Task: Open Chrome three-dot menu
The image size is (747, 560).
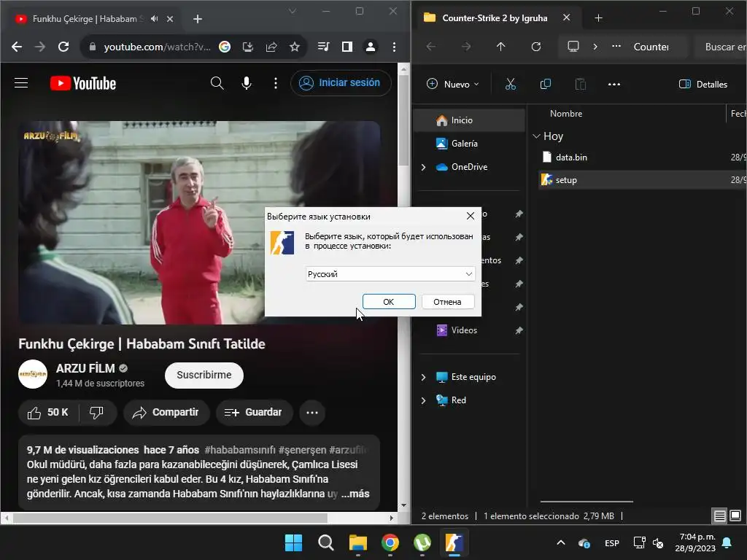Action: 394,47
